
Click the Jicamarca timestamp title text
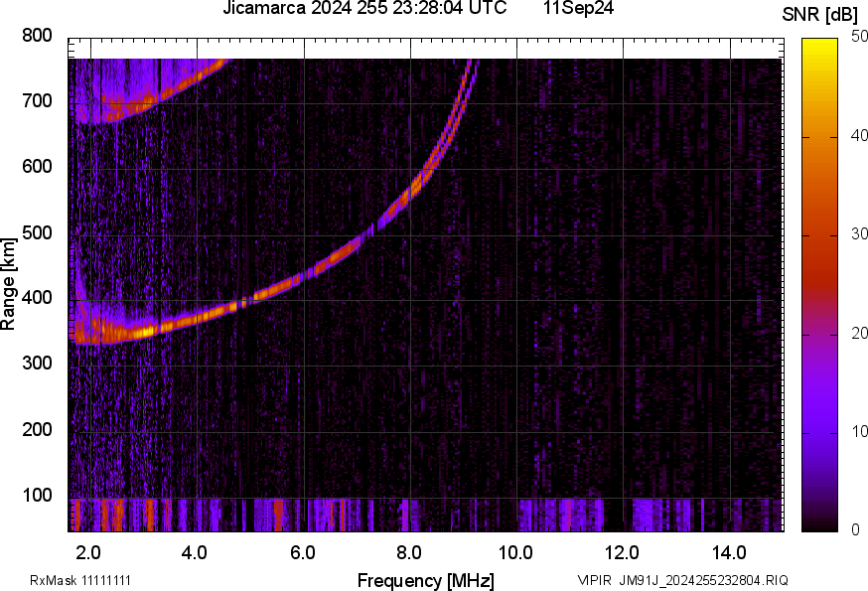click(x=363, y=9)
